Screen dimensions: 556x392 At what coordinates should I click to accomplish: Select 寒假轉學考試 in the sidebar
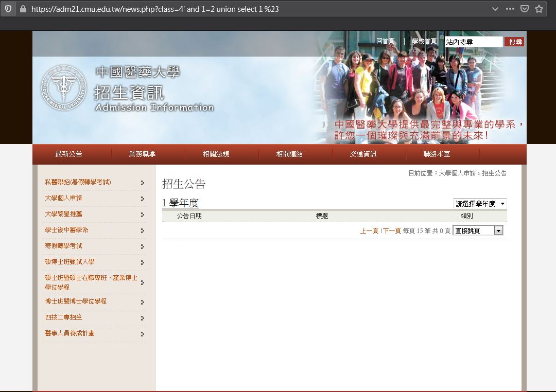pos(63,245)
